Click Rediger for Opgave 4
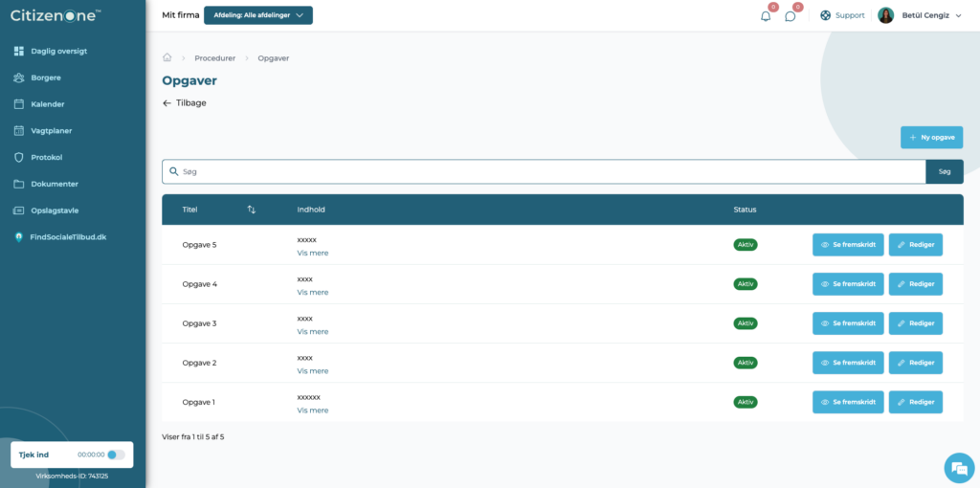980x488 pixels. click(916, 284)
